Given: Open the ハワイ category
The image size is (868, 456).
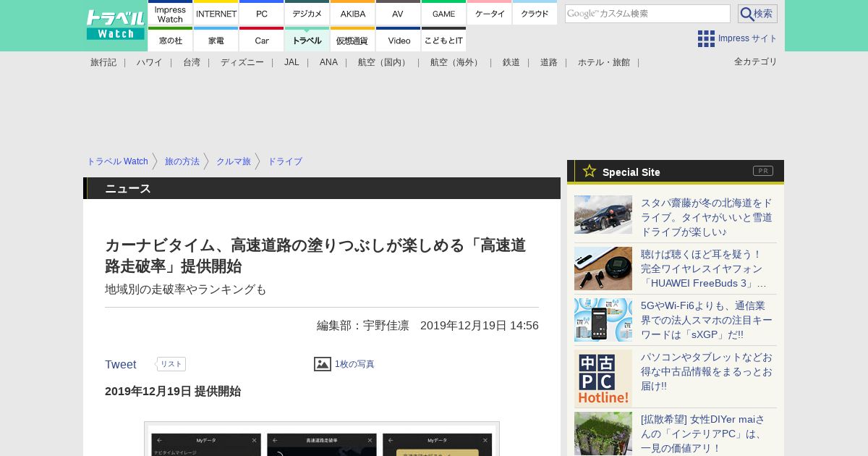Looking at the screenshot, I should click(x=149, y=62).
